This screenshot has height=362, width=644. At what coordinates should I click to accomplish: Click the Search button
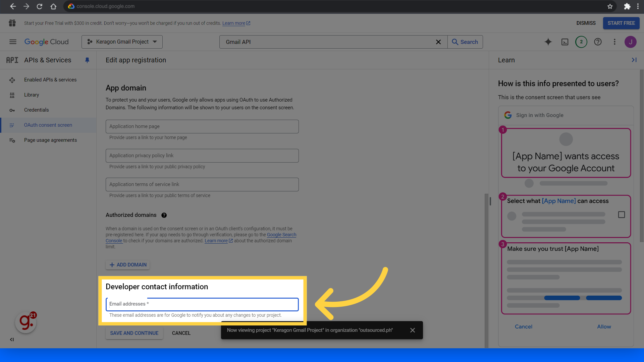(x=465, y=42)
